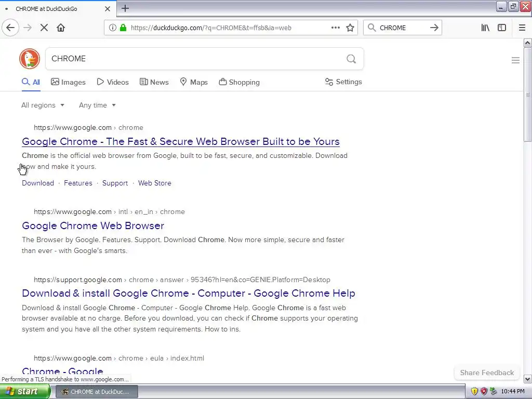Expand the All regions dropdown

coord(43,105)
